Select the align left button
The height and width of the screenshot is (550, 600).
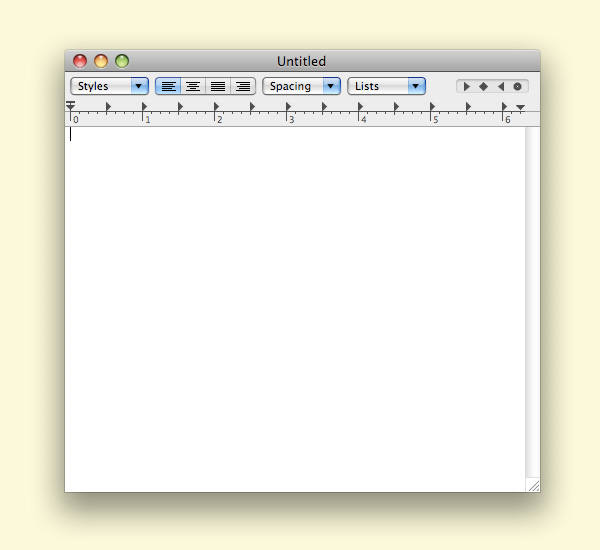tap(168, 86)
